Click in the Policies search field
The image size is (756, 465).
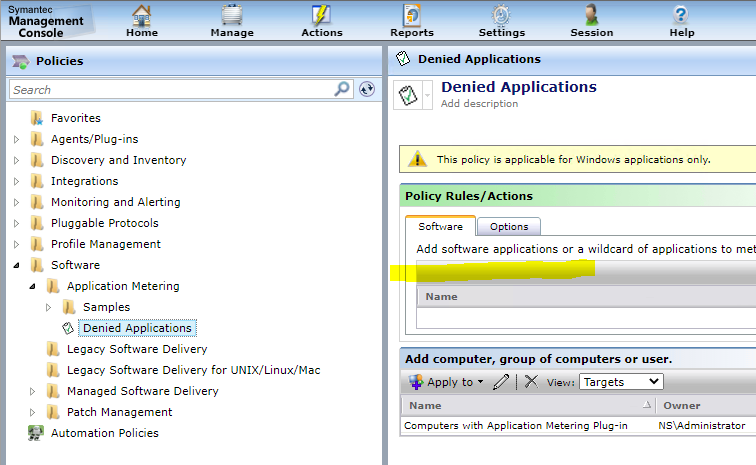pos(171,90)
